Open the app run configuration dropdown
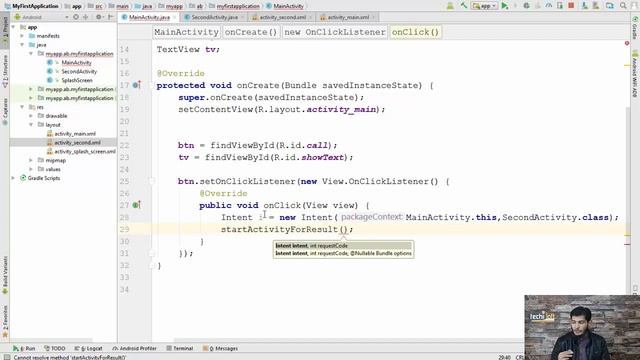 (484, 6)
